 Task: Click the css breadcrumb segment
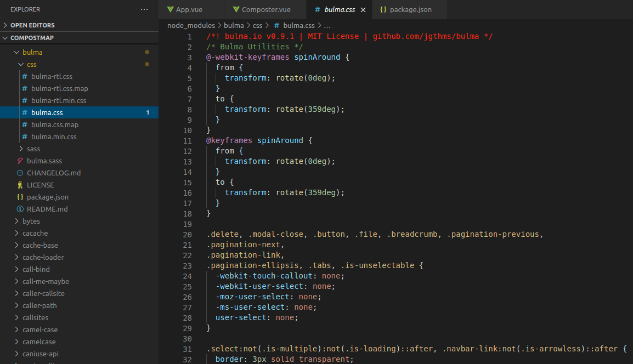(257, 25)
